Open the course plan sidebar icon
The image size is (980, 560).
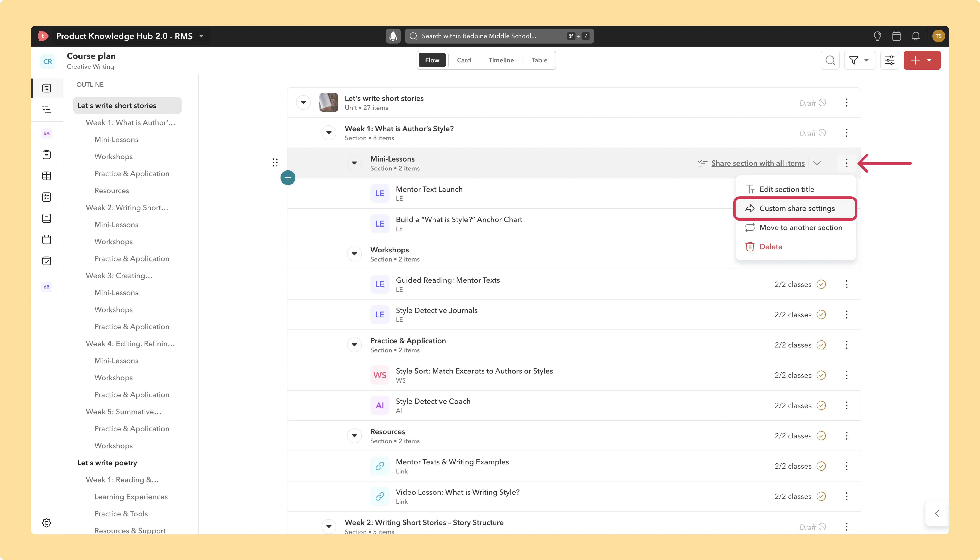(47, 88)
